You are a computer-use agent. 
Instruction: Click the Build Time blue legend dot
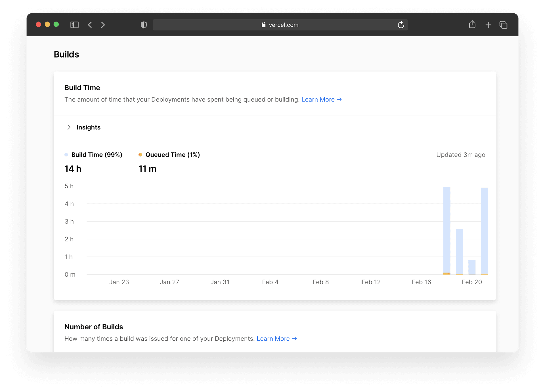point(66,155)
